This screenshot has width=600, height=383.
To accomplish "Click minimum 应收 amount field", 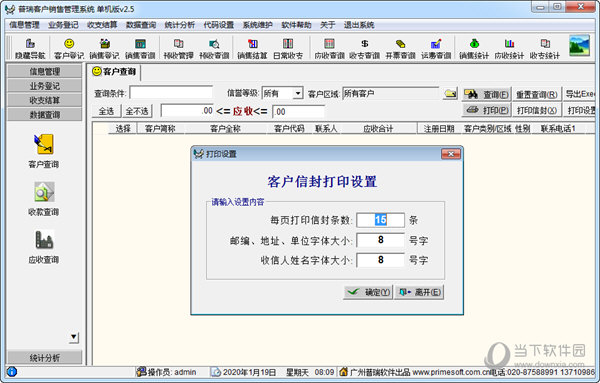I will (187, 111).
